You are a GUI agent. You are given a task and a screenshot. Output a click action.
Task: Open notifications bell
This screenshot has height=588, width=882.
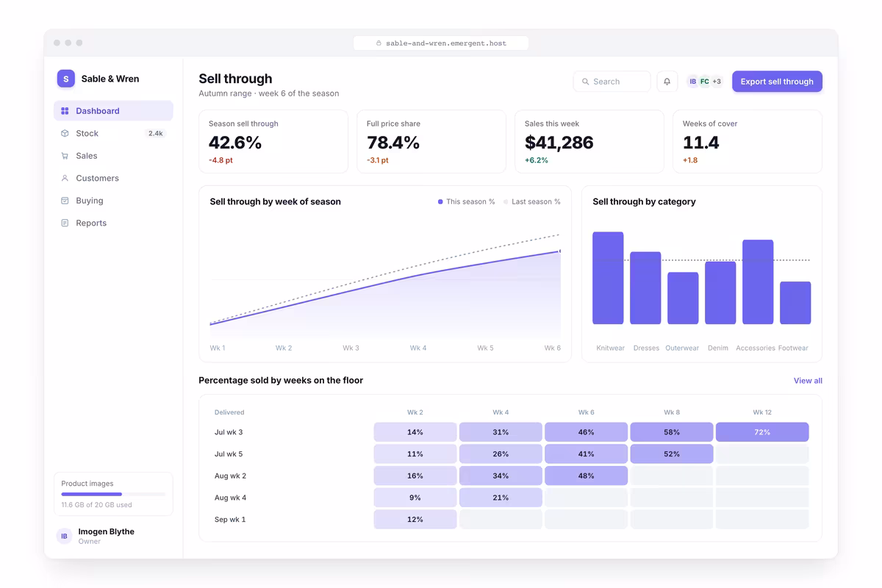(667, 82)
